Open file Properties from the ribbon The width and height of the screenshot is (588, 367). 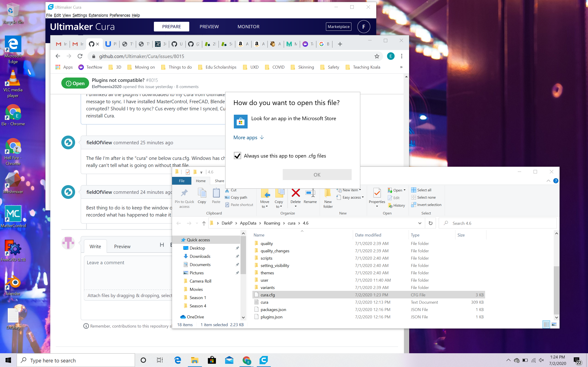tap(377, 196)
